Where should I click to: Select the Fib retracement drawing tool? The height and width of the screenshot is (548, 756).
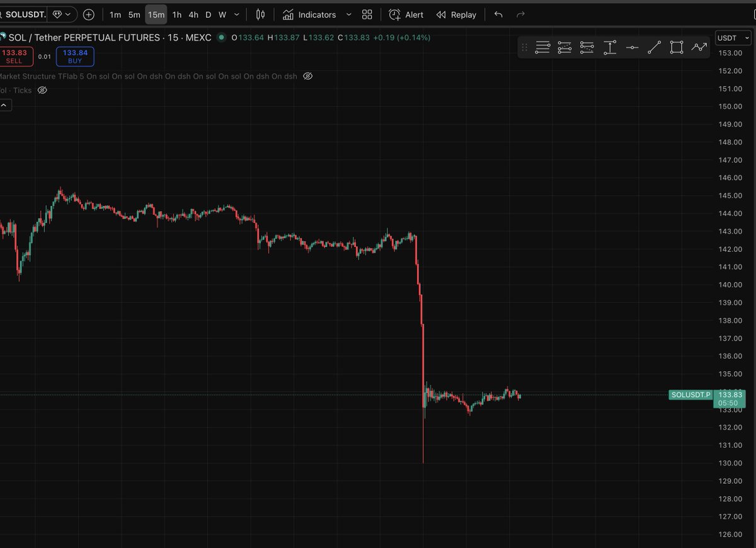(x=543, y=47)
